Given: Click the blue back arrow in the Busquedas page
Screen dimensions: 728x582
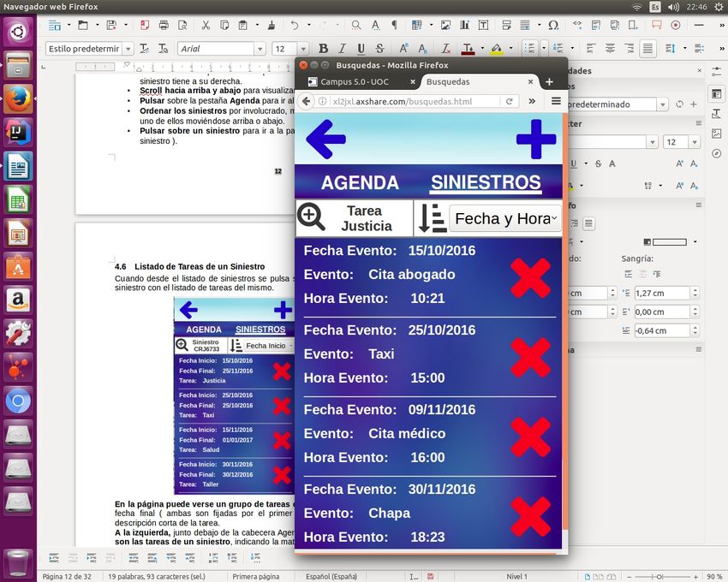Looking at the screenshot, I should pos(325,139).
